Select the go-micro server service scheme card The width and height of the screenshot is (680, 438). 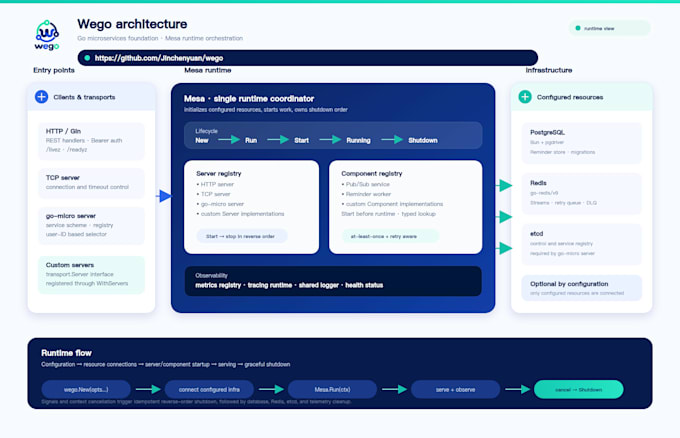91,225
